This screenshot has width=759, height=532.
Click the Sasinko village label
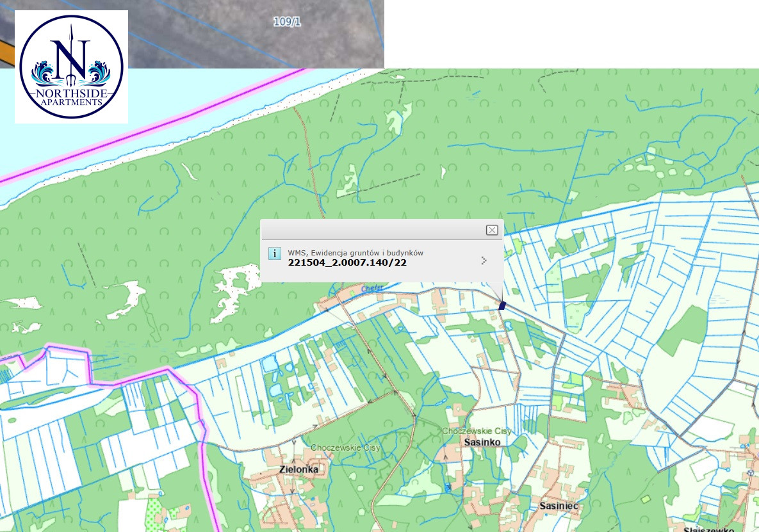coord(482,442)
